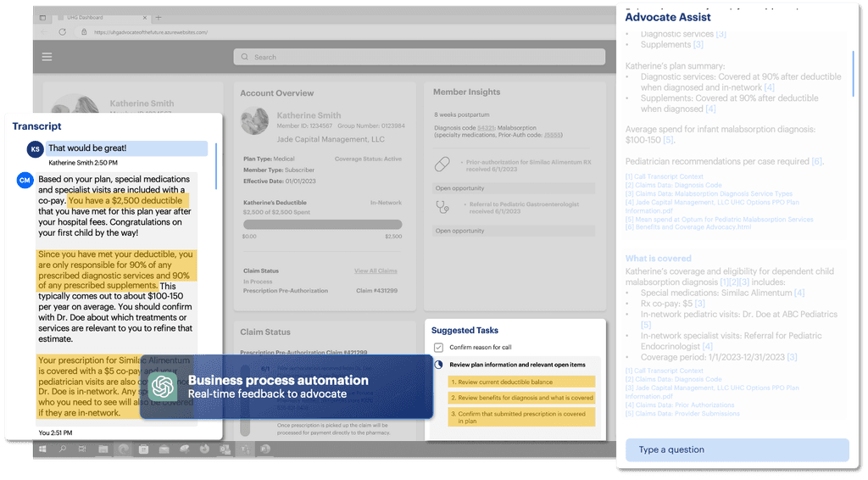Click the lock icon in the address bar

[84, 32]
